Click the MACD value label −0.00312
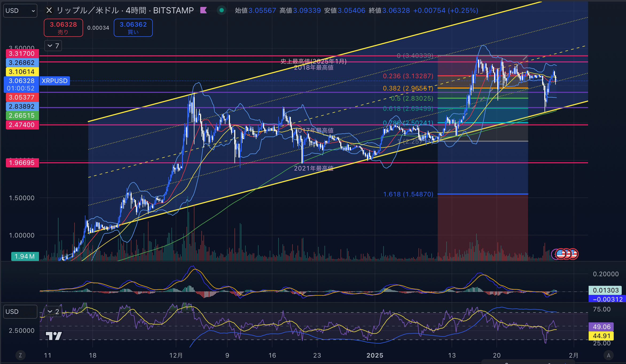 (x=607, y=299)
